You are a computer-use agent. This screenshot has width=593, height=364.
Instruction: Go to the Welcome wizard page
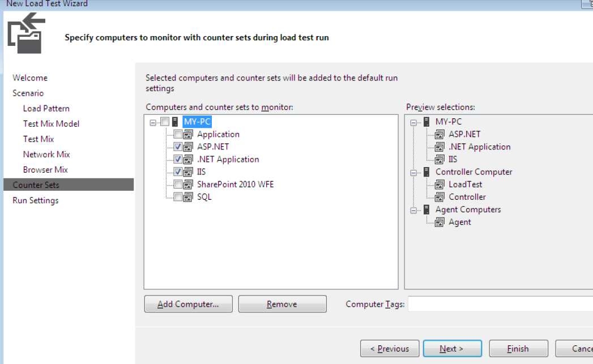click(x=30, y=78)
